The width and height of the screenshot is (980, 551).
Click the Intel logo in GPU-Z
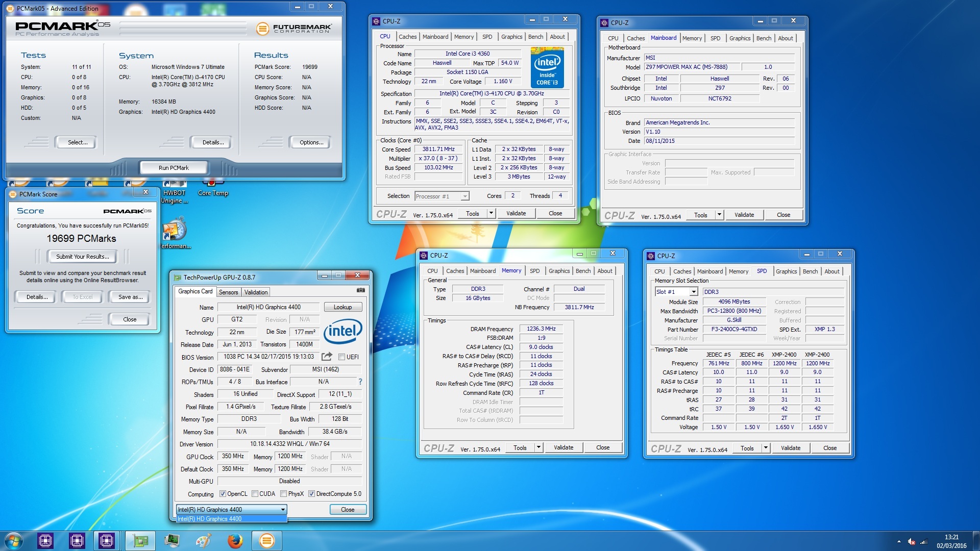click(343, 331)
